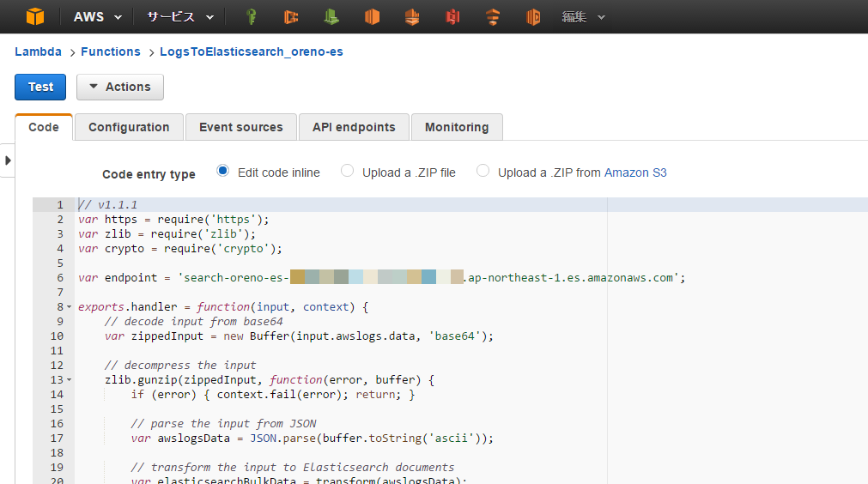Image resolution: width=868 pixels, height=484 pixels.
Task: Switch to the API endpoints tab
Action: pyautogui.click(x=354, y=127)
